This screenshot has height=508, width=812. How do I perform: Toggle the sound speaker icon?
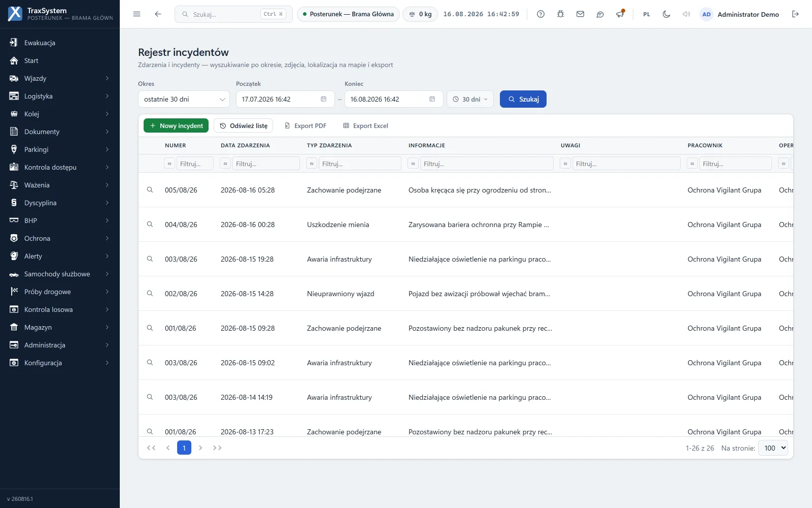click(x=686, y=14)
